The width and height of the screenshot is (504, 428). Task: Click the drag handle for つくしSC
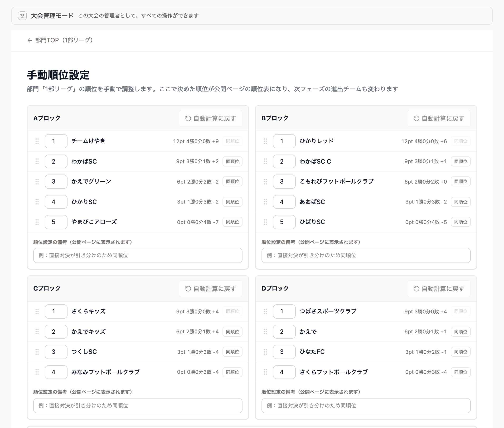37,352
